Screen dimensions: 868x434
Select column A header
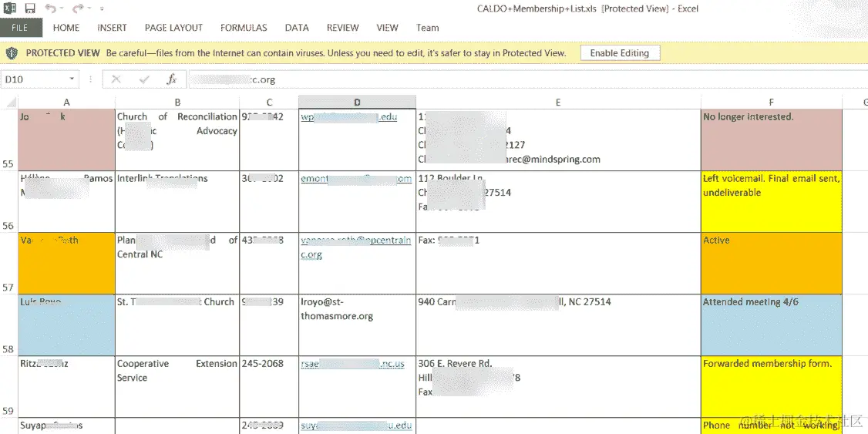click(66, 102)
